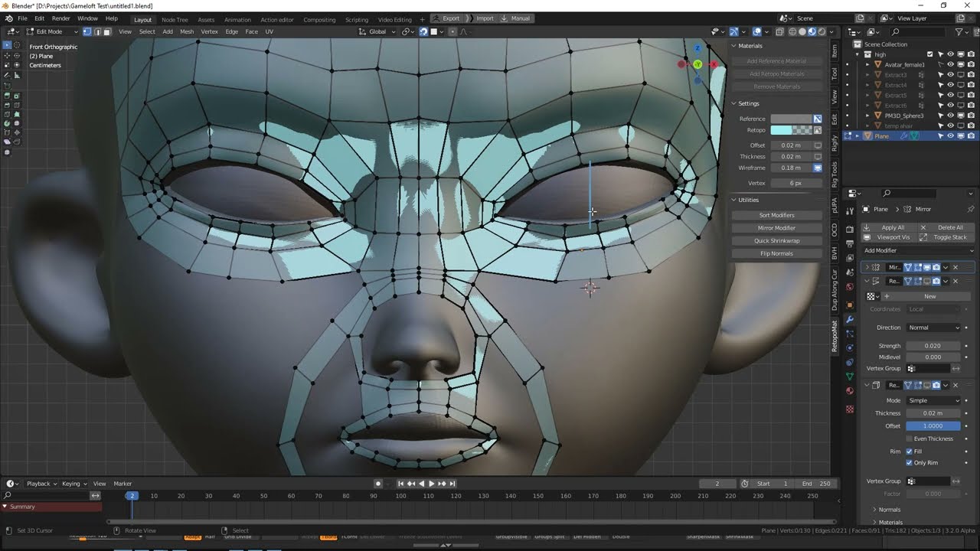This screenshot has width=980, height=551.
Task: Adjust the Wireframe 0.18 m slider
Action: click(x=791, y=168)
